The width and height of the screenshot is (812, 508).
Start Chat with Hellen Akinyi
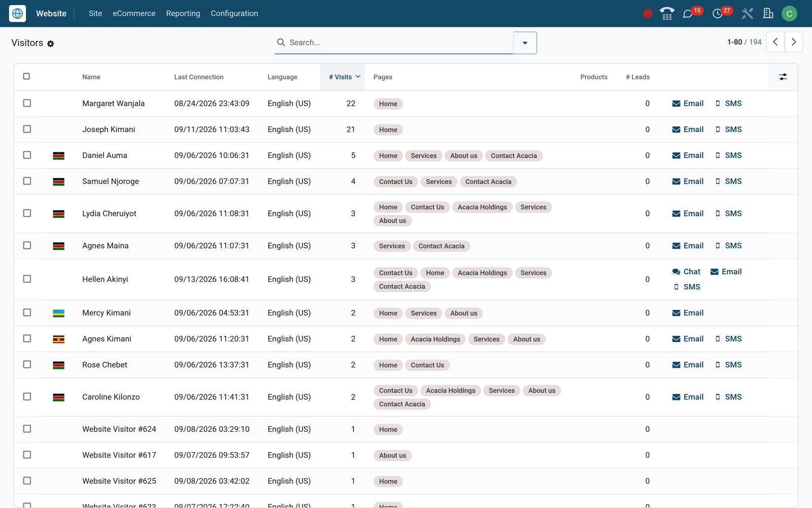tap(686, 272)
